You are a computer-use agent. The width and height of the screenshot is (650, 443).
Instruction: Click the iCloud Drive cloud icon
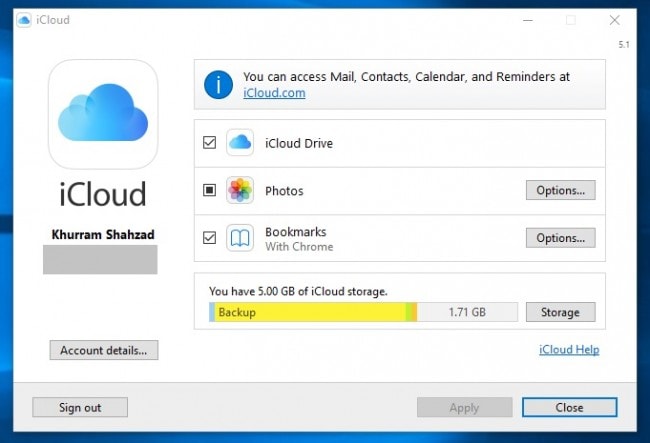pos(240,143)
